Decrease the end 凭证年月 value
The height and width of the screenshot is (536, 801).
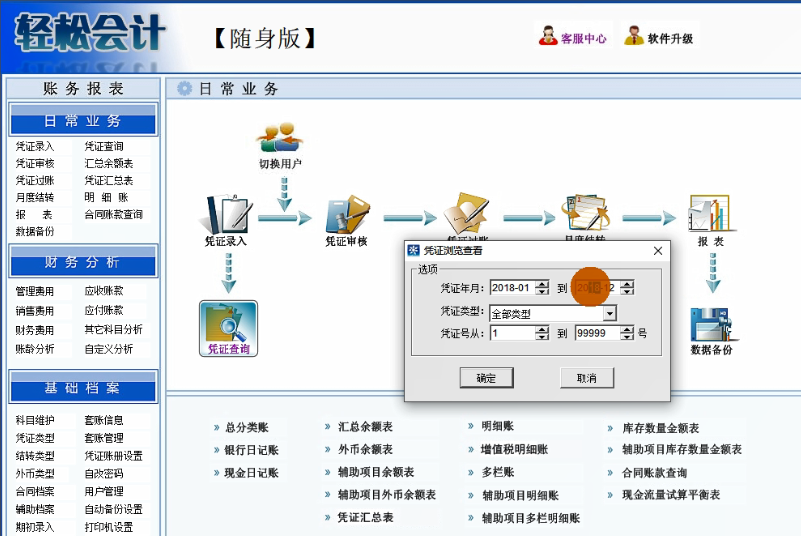coord(627,291)
